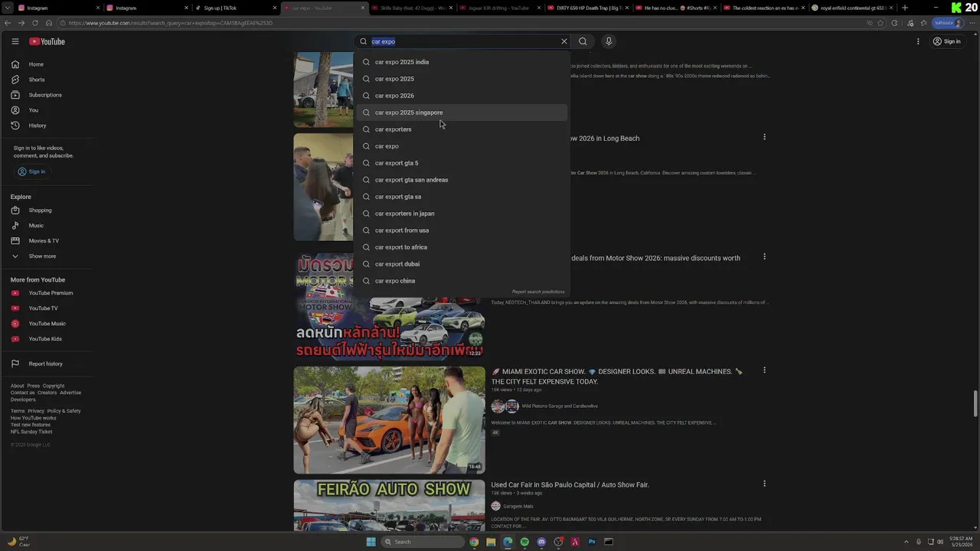Viewport: 980px width, 551px height.
Task: Open options for Miami Exotic Car Show video
Action: (764, 370)
